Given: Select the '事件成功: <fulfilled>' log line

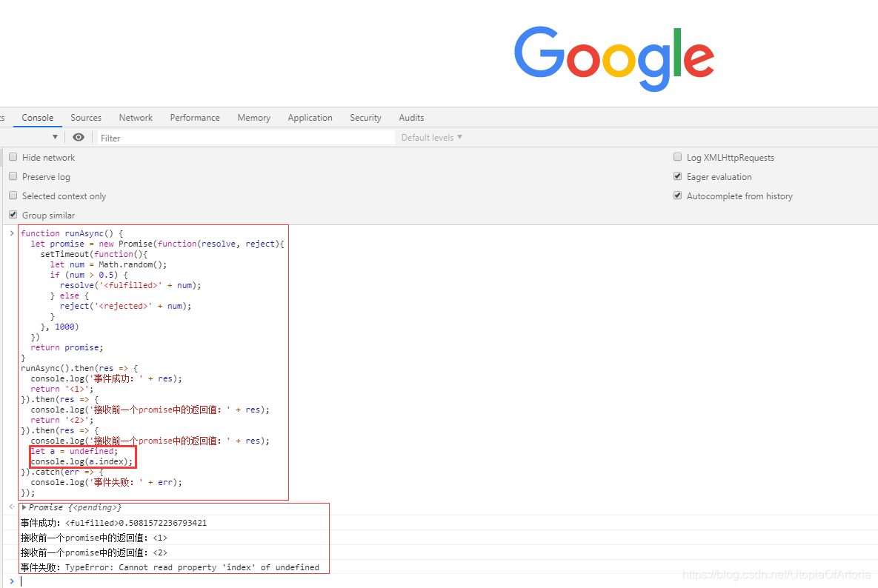Looking at the screenshot, I should tap(113, 523).
